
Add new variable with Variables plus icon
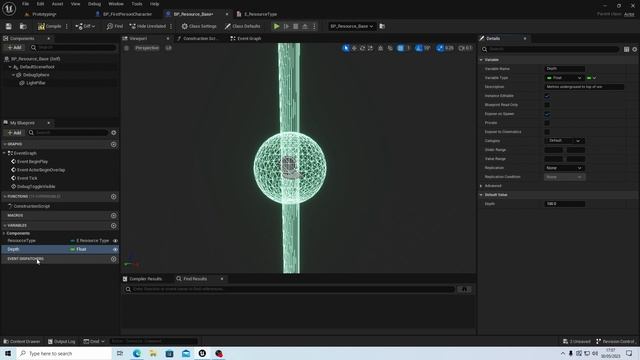pos(114,226)
